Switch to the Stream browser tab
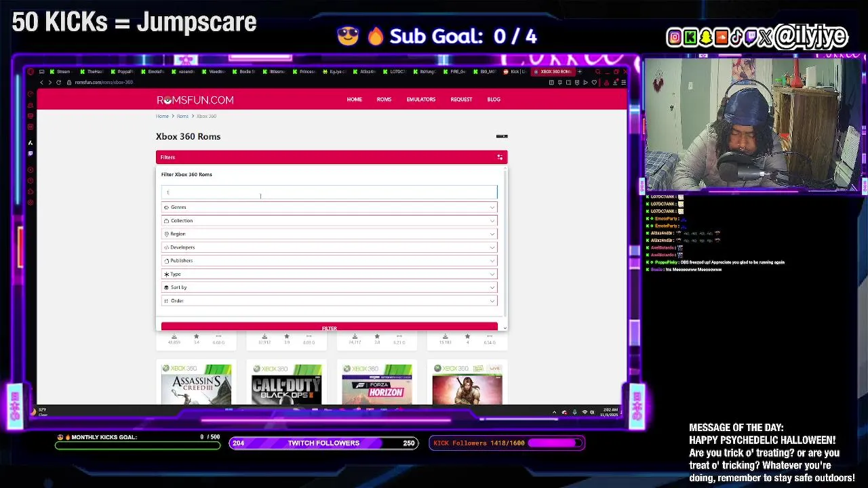Viewport: 868px width, 488px height. pyautogui.click(x=61, y=72)
